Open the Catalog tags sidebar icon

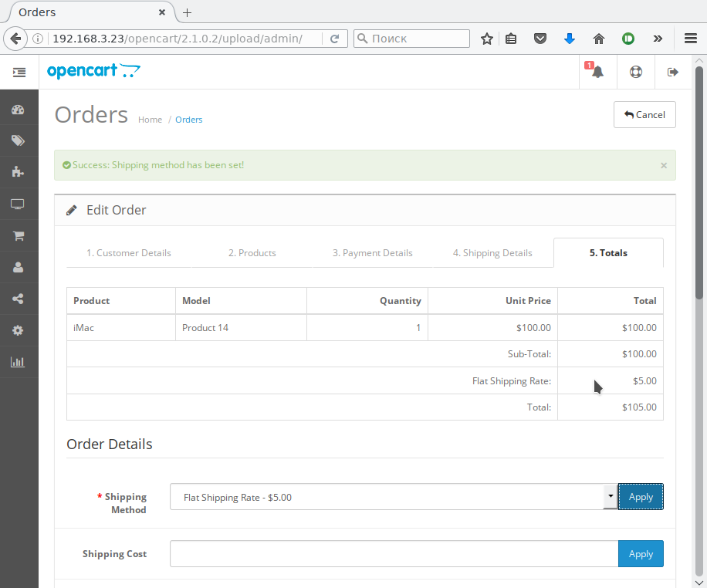coord(18,140)
